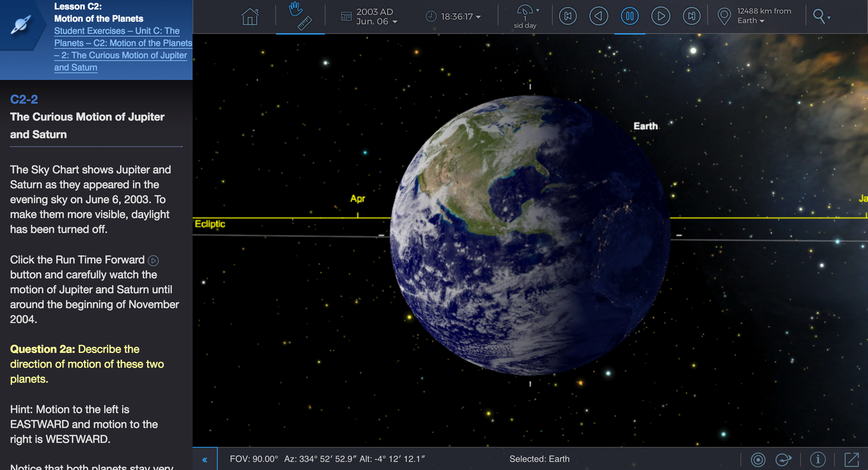Select the angular measurement ruler tool
The height and width of the screenshot is (470, 868).
point(304,24)
